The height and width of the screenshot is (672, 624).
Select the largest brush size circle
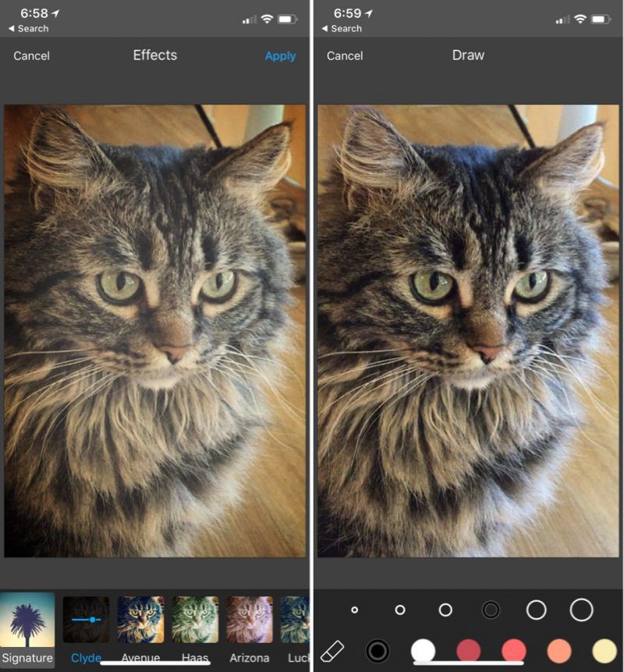coord(582,610)
